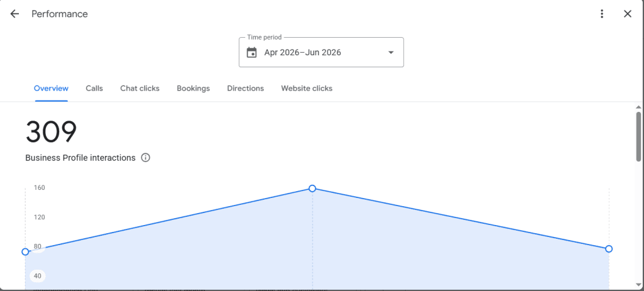Viewport: 644px width, 291px height.
Task: Click the 309 interactions total
Action: (52, 132)
